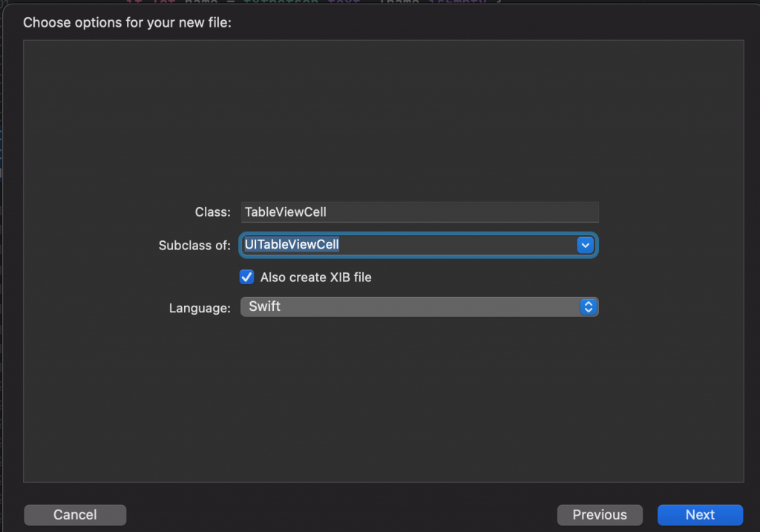The width and height of the screenshot is (760, 532).
Task: Click the 'Class:' label
Action: 213,212
